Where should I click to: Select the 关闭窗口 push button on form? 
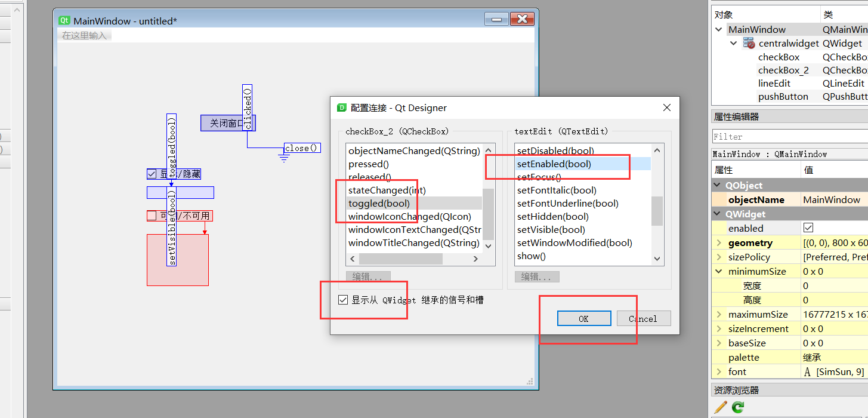228,123
